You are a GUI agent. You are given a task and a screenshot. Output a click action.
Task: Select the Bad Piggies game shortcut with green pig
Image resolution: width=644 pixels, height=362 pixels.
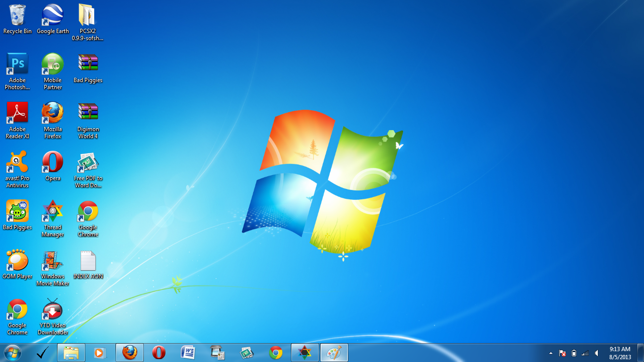[17, 215]
